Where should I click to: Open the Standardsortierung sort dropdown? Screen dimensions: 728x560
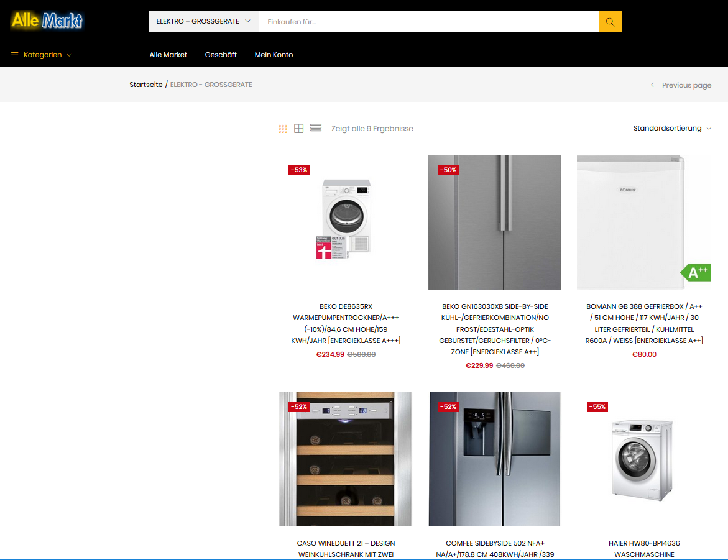pyautogui.click(x=672, y=128)
